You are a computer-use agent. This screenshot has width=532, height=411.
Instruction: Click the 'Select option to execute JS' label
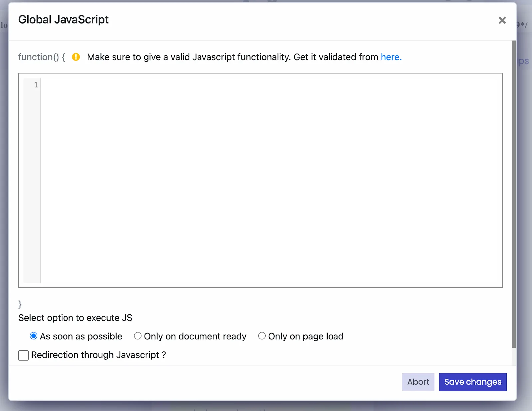pos(75,318)
